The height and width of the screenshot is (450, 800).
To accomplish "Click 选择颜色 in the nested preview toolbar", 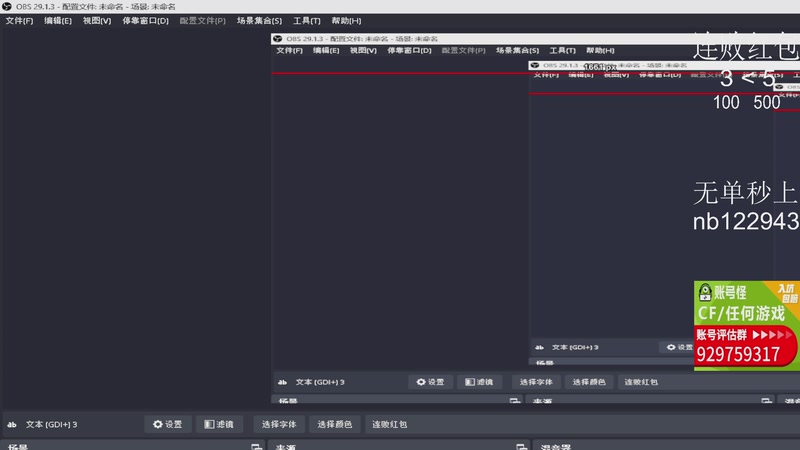I will tap(589, 382).
